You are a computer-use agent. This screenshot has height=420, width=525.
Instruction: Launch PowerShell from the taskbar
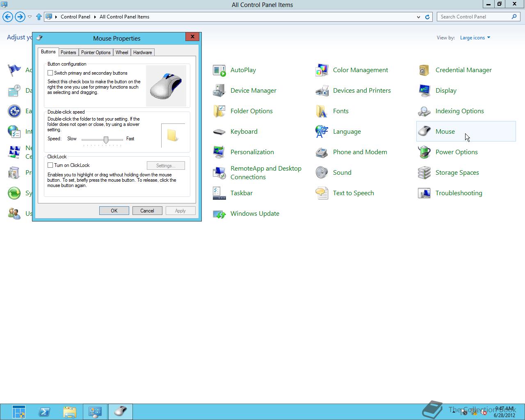[44, 411]
